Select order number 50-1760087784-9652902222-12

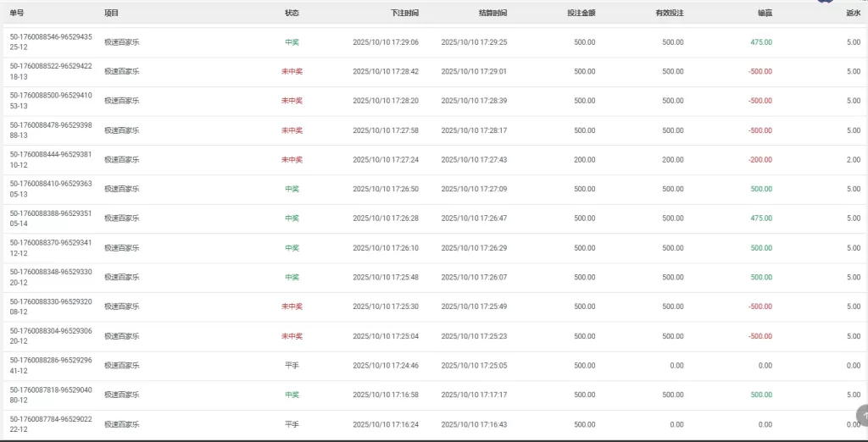pyautogui.click(x=50, y=424)
